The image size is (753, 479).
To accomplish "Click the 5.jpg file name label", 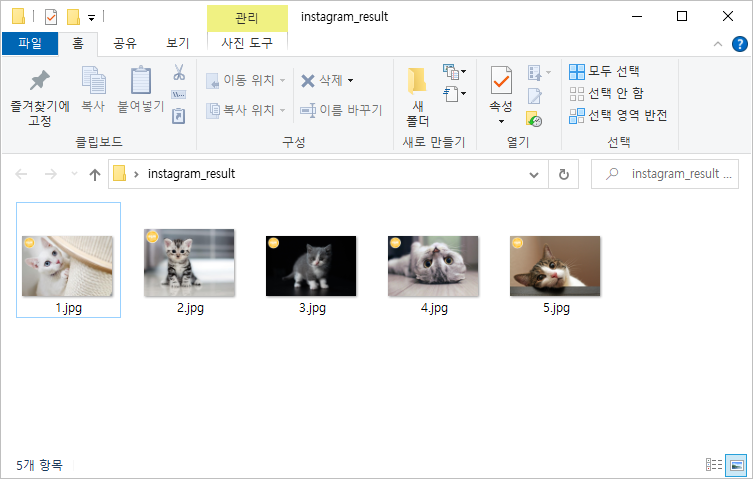I will point(556,308).
